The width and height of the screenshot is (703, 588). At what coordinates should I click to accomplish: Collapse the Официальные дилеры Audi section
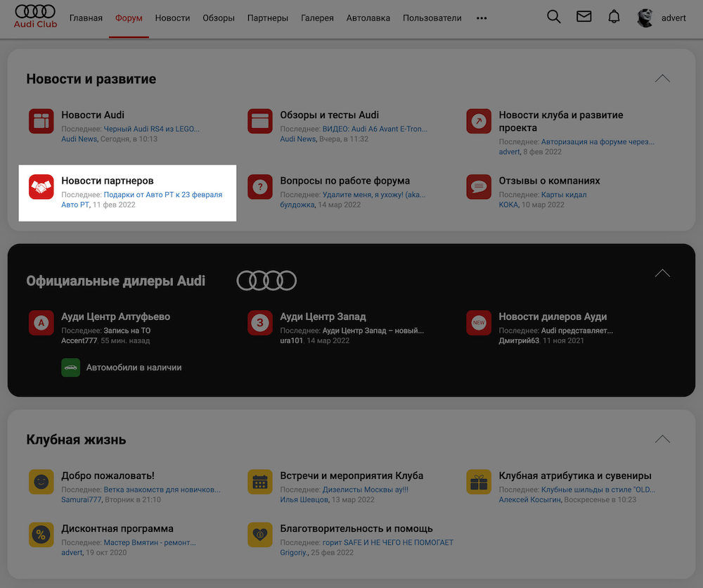point(662,273)
